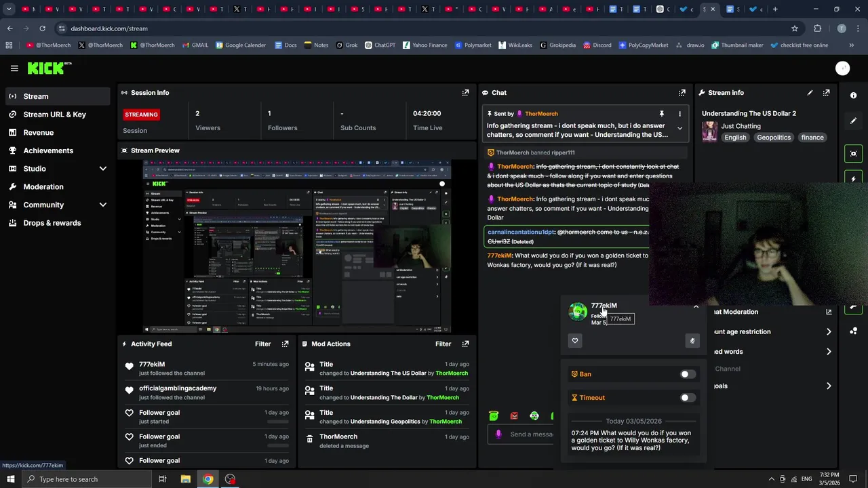The image size is (868, 488).
Task: Click 777ekiM username in chat message
Action: tap(500, 256)
